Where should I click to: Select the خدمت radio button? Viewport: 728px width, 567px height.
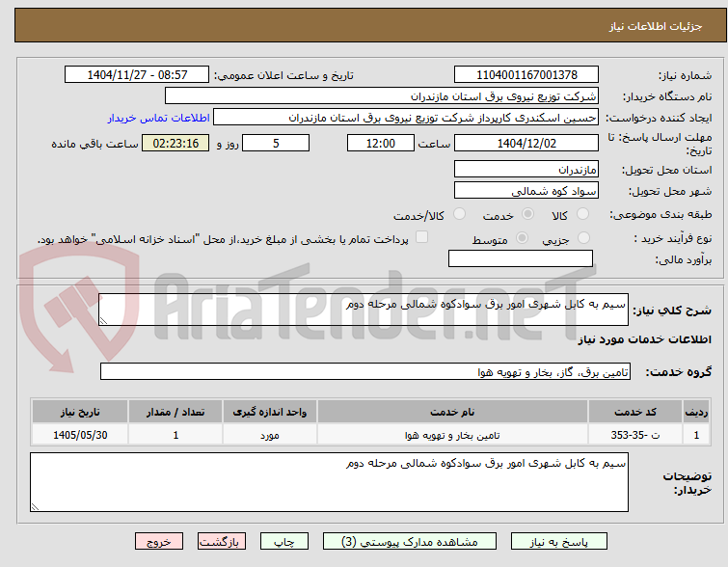527,214
